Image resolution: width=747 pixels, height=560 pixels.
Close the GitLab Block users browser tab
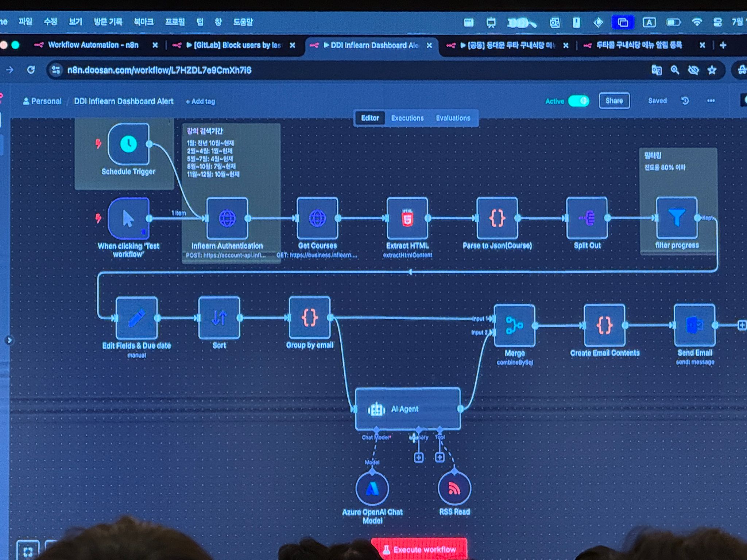pyautogui.click(x=292, y=45)
